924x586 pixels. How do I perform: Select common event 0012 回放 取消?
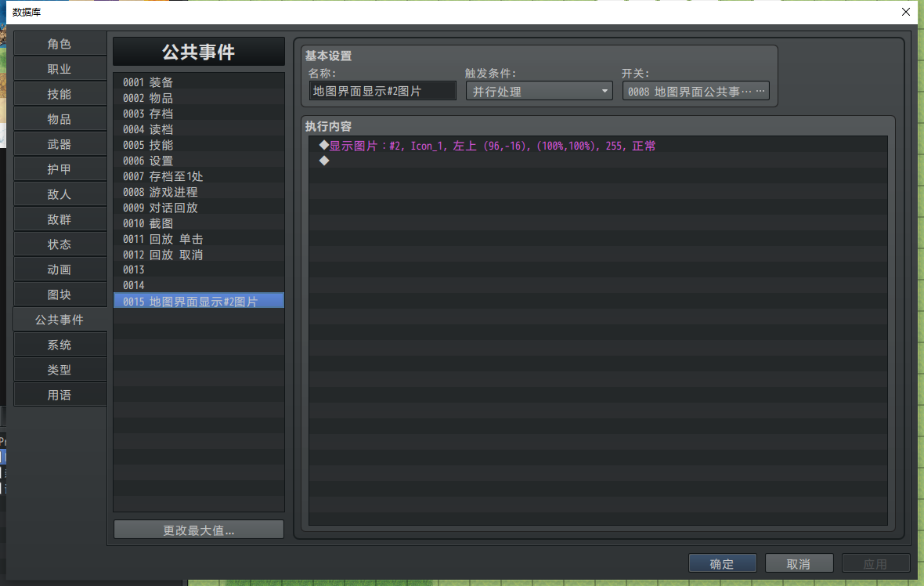199,255
